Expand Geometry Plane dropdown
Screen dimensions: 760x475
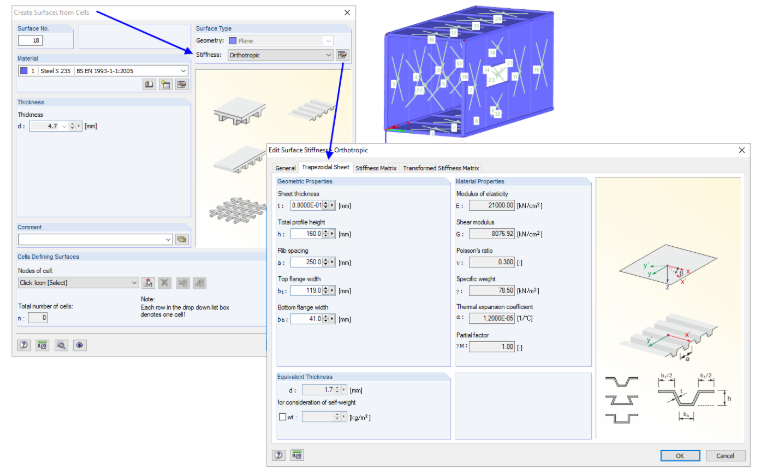pyautogui.click(x=328, y=41)
